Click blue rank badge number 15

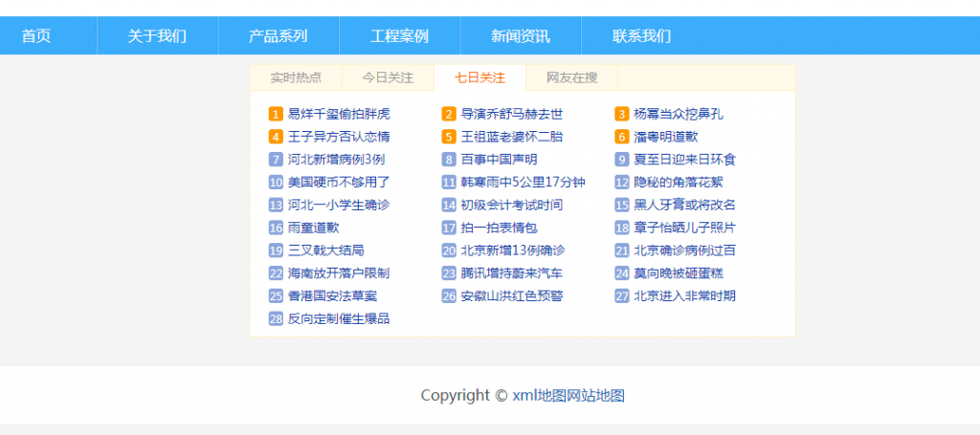pyautogui.click(x=622, y=205)
